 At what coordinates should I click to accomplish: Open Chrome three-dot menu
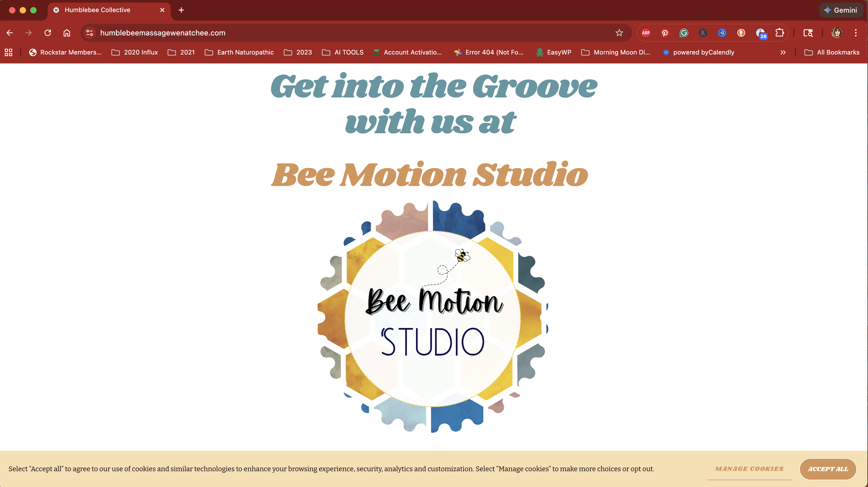tap(856, 33)
